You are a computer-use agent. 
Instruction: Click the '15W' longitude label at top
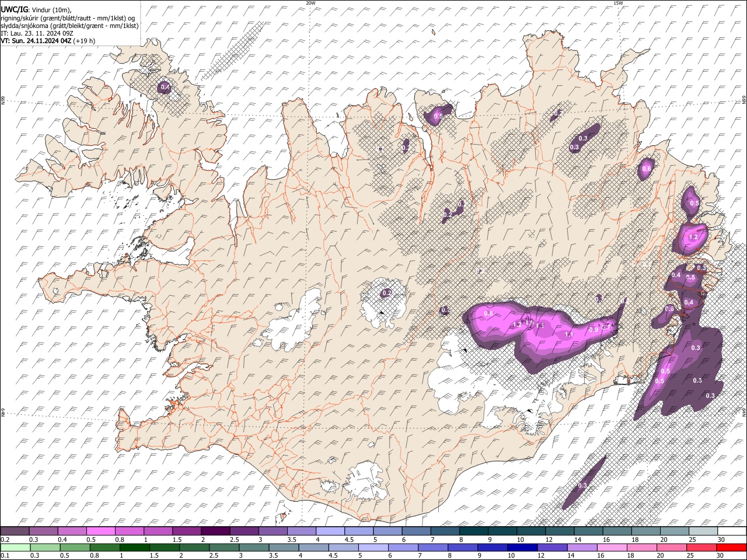click(x=618, y=3)
